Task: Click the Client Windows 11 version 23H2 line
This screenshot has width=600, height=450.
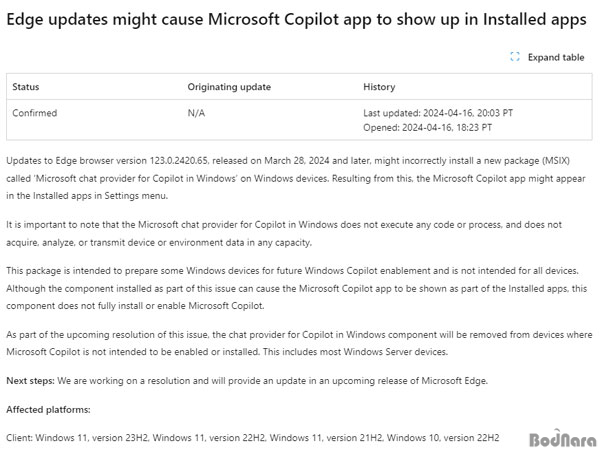Action: pos(253,437)
